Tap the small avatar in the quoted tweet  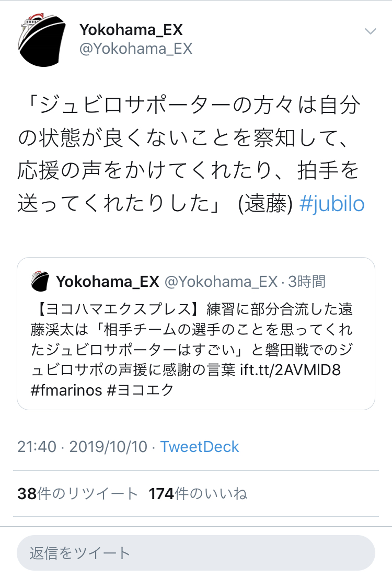coord(40,281)
